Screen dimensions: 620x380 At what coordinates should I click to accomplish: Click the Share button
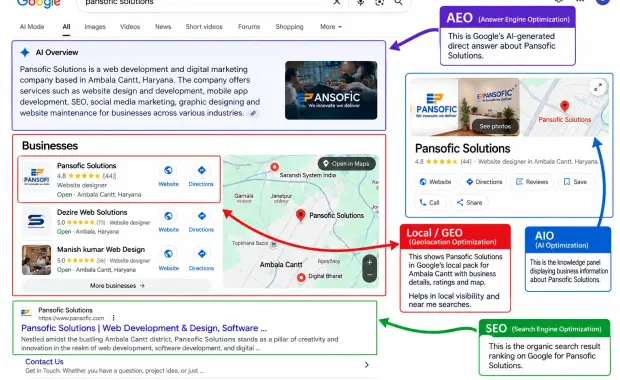pos(469,202)
